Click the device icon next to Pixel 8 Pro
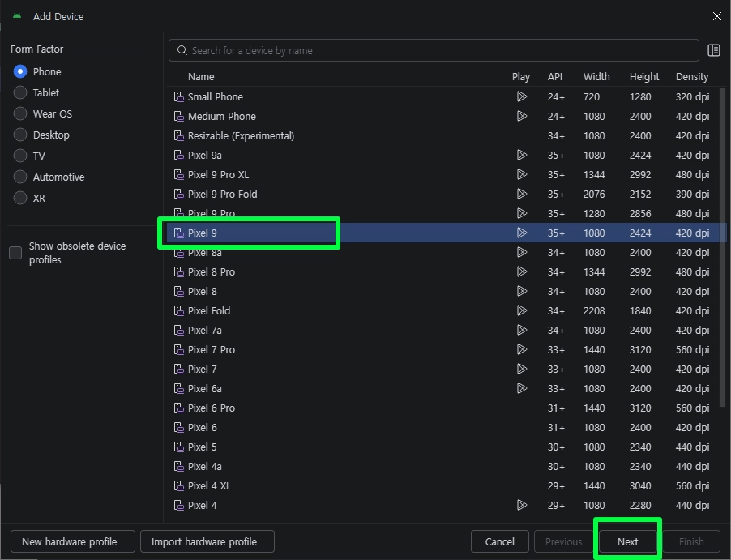731x560 pixels. coord(179,271)
